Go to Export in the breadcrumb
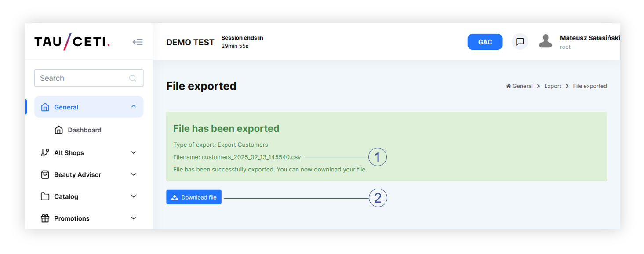 click(553, 86)
